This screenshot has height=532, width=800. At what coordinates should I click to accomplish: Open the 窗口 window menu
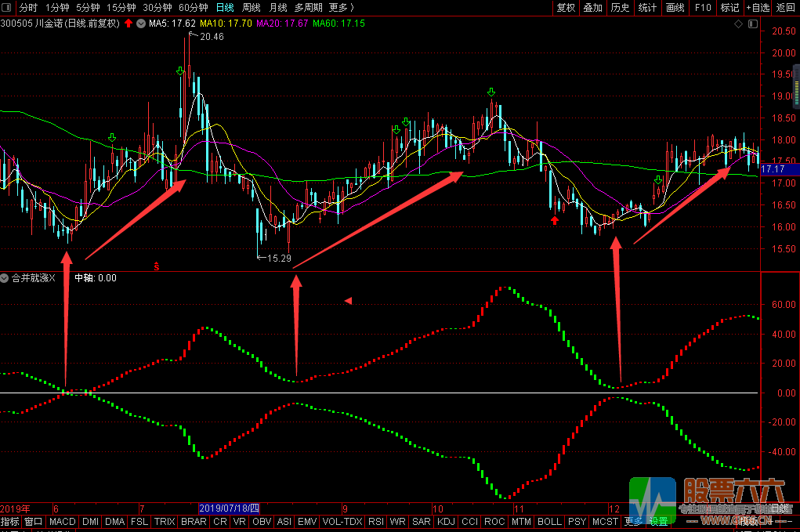pyautogui.click(x=34, y=521)
